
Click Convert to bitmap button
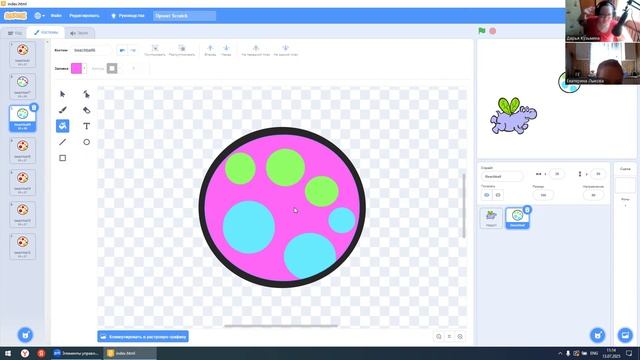pos(143,337)
